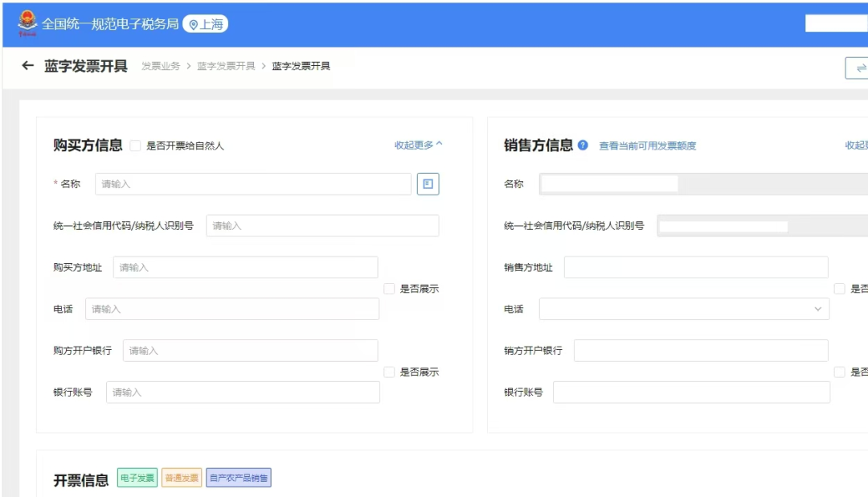The width and height of the screenshot is (868, 497).
Task: Check 是否开票给自然人 checkbox
Action: click(135, 146)
